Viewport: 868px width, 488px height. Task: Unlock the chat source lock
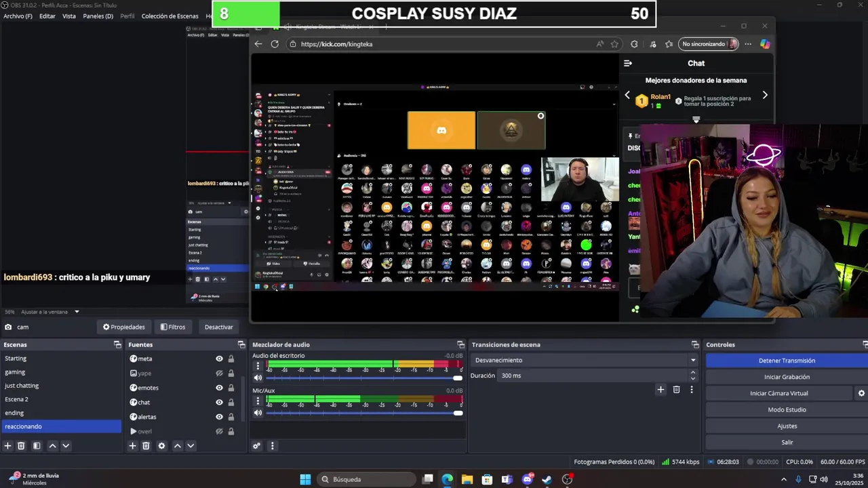[231, 403]
